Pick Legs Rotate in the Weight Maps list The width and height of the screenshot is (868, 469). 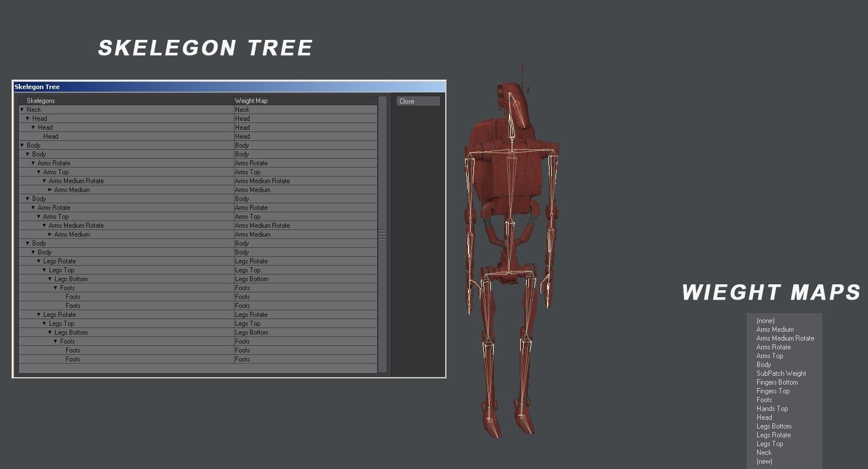(774, 435)
